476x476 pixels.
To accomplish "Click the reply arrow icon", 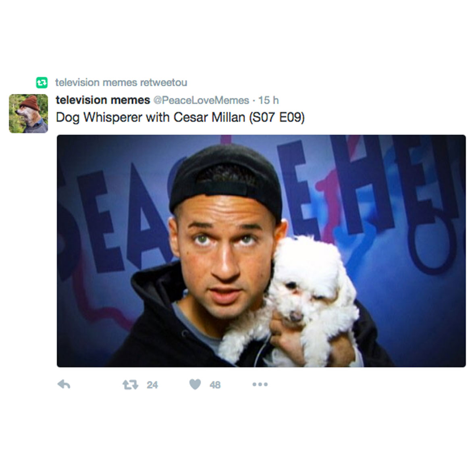I will [x=64, y=385].
